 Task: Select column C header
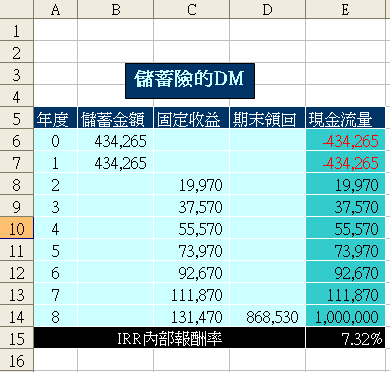coord(191,9)
